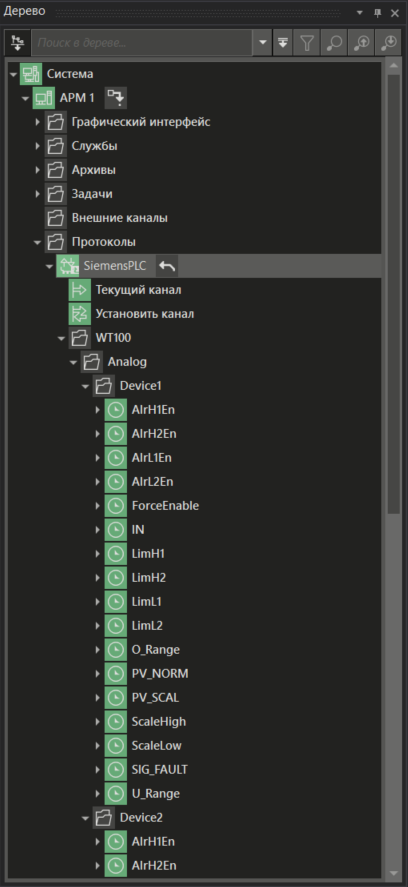This screenshot has height=887, width=408.
Task: Click the SiemensPLC protocol icon
Action: 67,265
